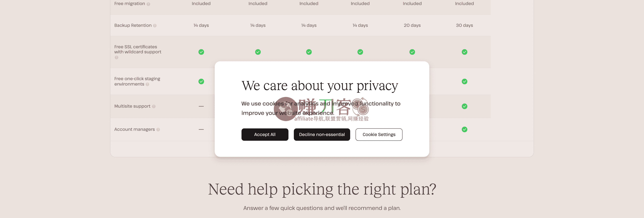Click first green checkmark in SSL certificates row
644x218 pixels.
point(201,52)
